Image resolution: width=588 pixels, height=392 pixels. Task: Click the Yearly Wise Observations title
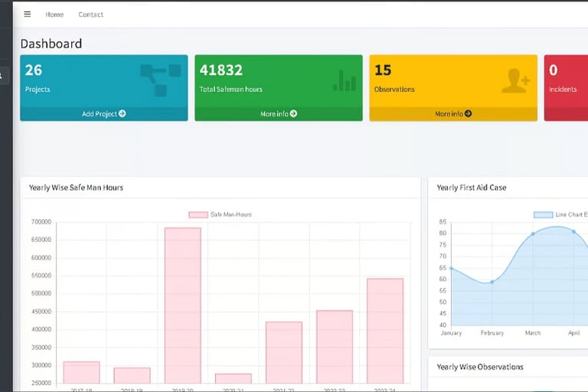pyautogui.click(x=480, y=367)
